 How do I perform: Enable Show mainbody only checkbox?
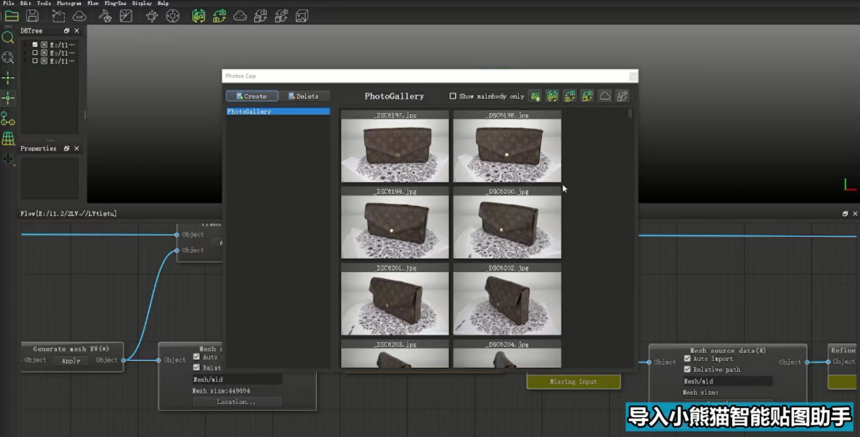click(x=452, y=96)
